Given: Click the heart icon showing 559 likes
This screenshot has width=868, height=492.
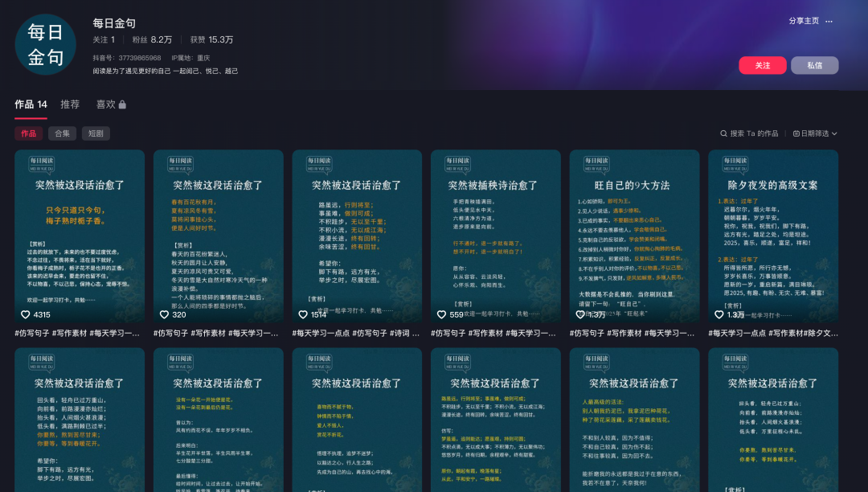Looking at the screenshot, I should [442, 314].
